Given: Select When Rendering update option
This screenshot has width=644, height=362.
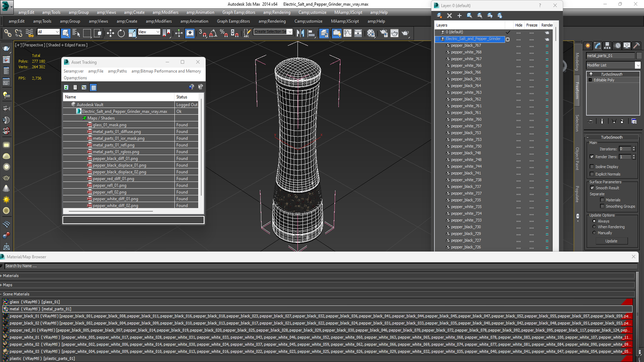Looking at the screenshot, I should (x=594, y=227).
